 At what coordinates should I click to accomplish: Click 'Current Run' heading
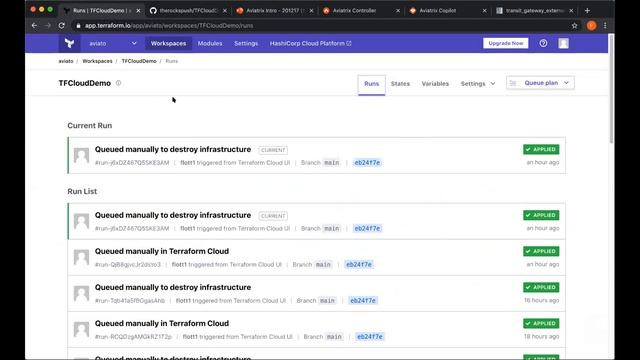click(89, 126)
